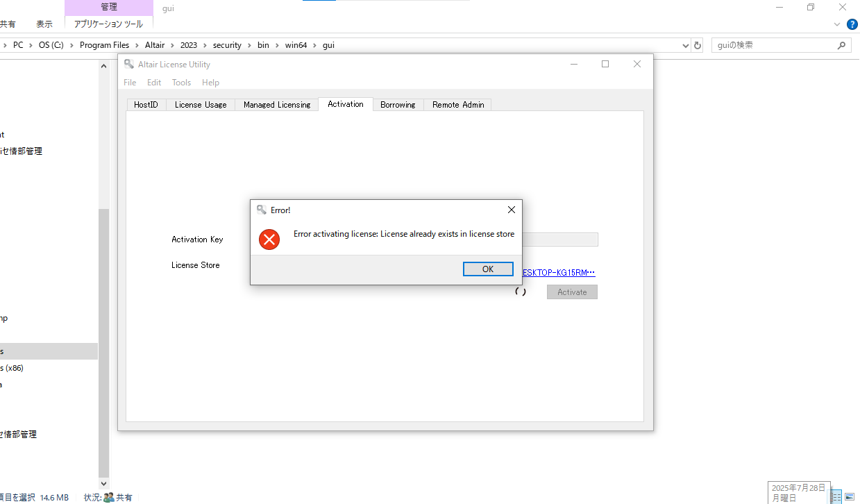Open the アプリケーション ツール ribbon tab
860x504 pixels.
click(x=108, y=24)
